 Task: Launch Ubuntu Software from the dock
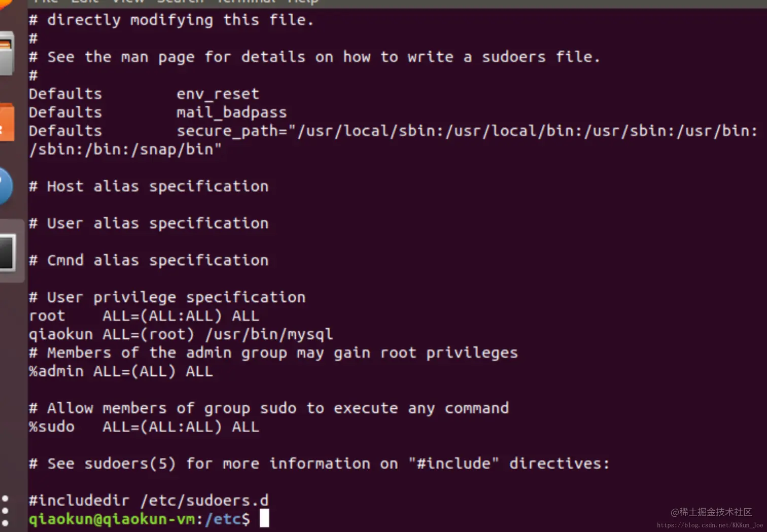tap(6, 122)
